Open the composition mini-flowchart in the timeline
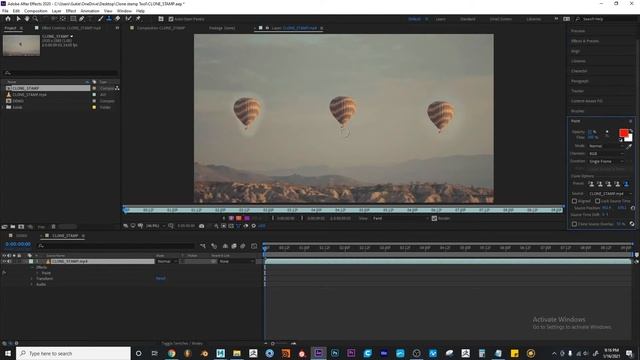This screenshot has height=360, width=640. click(x=203, y=246)
